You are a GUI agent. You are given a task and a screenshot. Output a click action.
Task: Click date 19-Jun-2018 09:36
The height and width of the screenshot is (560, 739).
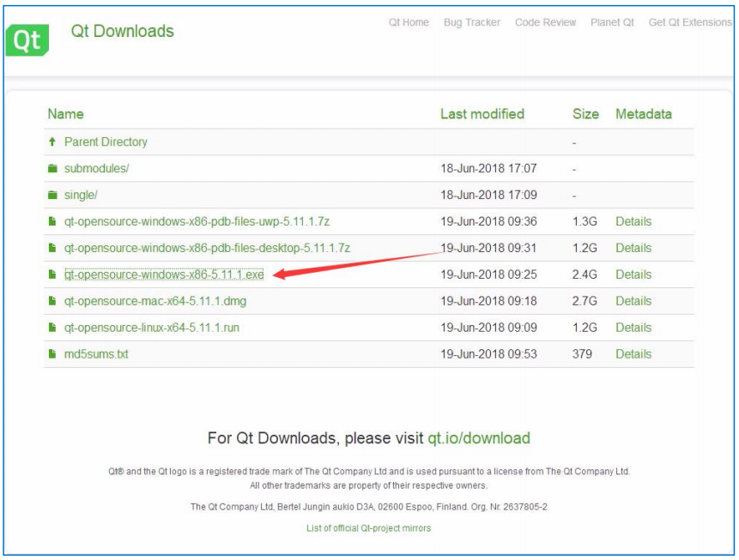[x=488, y=221]
